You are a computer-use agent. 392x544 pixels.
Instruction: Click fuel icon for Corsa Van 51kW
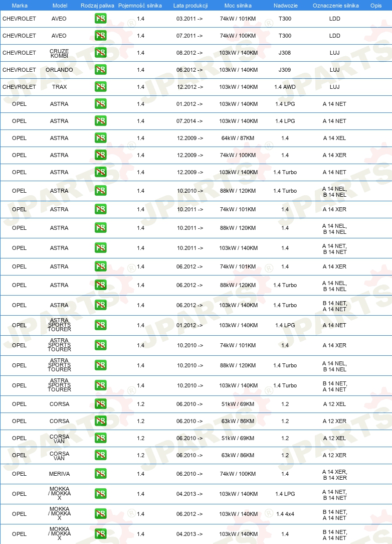(101, 438)
